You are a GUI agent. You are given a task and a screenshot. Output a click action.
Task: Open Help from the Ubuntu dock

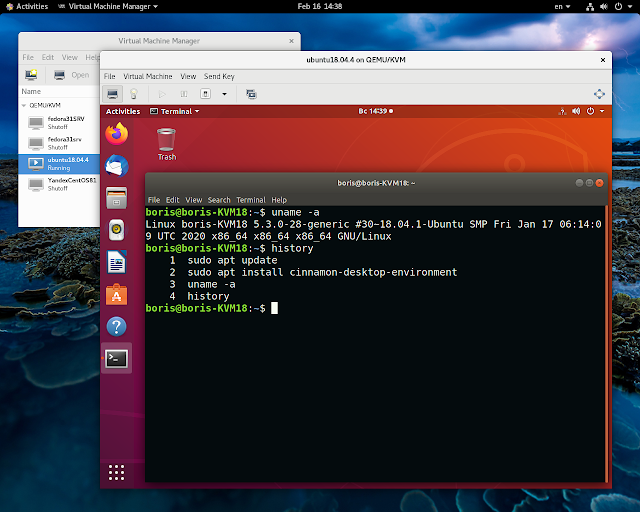pyautogui.click(x=117, y=327)
